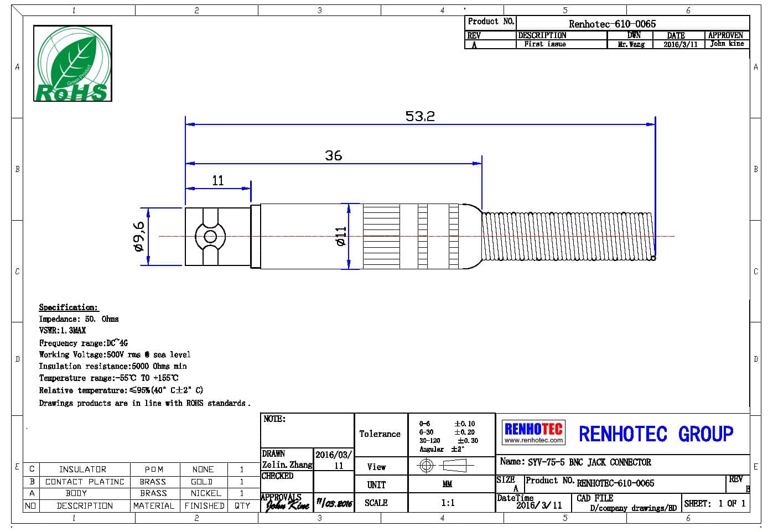Click the handwritten date beside the approval signature

334,503
